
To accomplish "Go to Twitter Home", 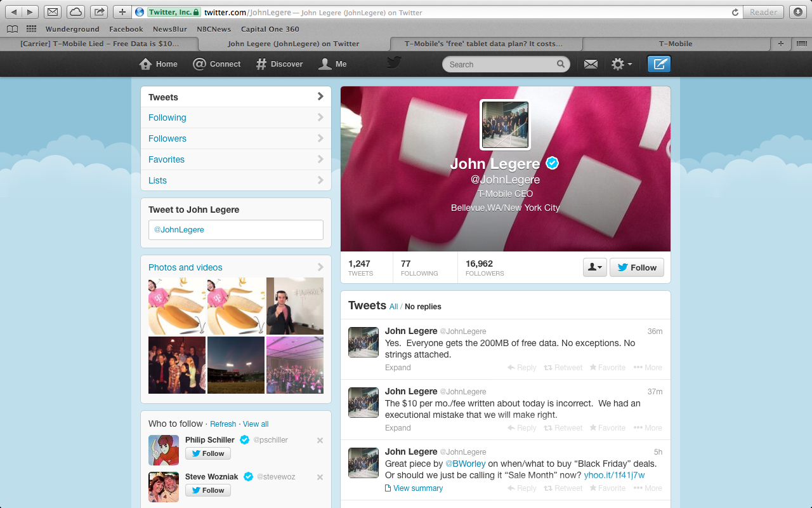I will (159, 64).
